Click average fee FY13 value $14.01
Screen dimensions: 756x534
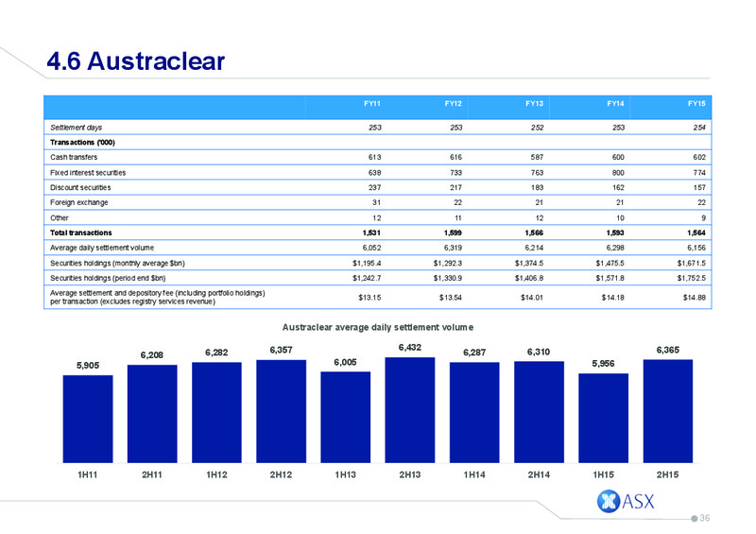(532, 298)
